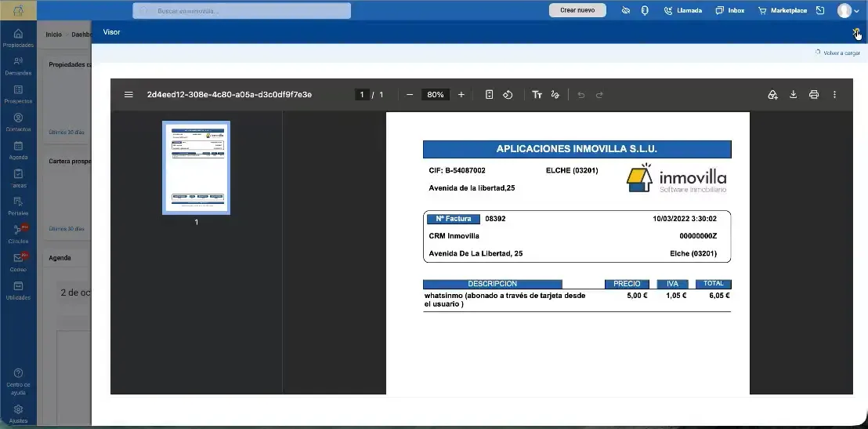Toggle the PDF viewer sidebar hamburger menu
The width and height of the screenshot is (868, 429).
point(128,95)
